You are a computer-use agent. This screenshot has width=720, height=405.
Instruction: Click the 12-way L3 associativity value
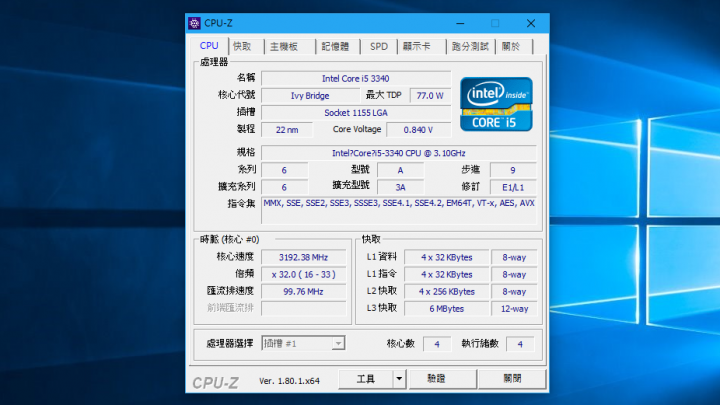(x=514, y=309)
